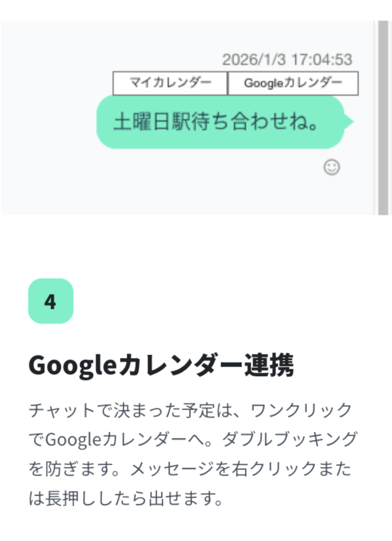Viewport: 392px width, 541px height.
Task: Click the green number 4 badge
Action: point(51,301)
